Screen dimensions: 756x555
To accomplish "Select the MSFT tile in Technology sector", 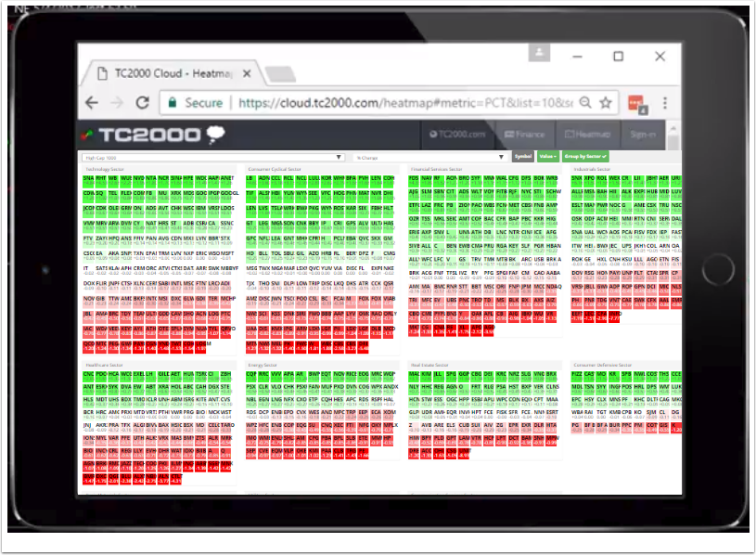I will (x=227, y=255).
